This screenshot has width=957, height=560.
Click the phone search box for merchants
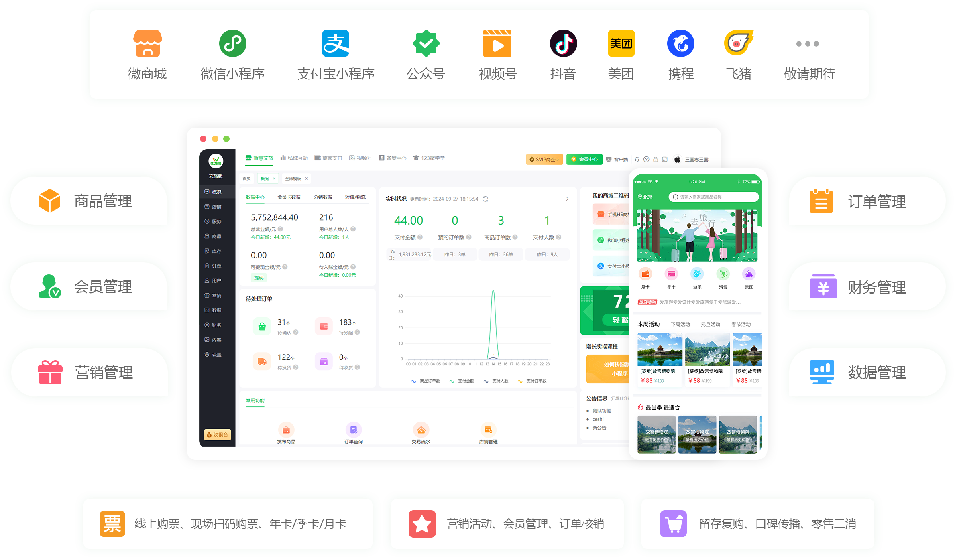point(715,197)
